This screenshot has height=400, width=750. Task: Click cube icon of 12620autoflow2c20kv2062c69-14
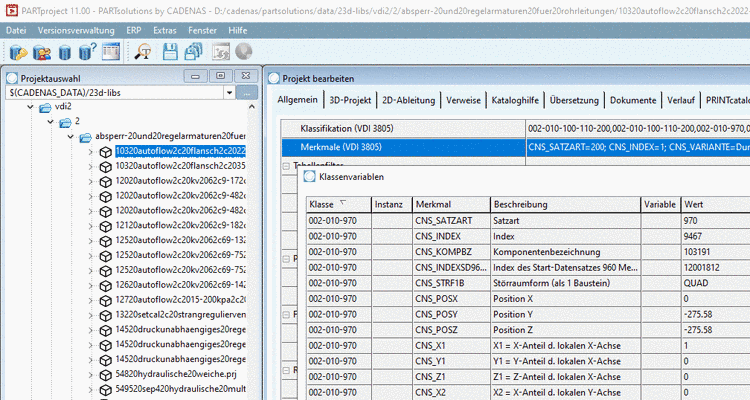105,286
